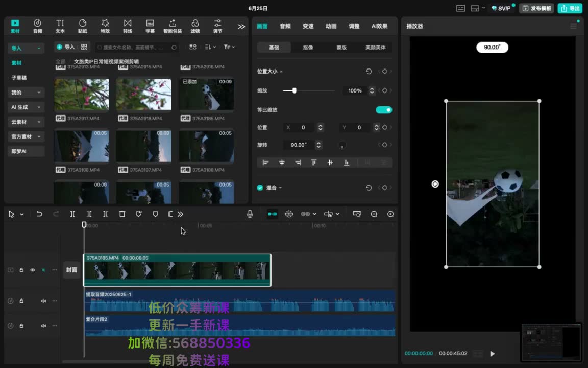Open the 特效 effects tab
588x368 pixels.
(x=105, y=26)
